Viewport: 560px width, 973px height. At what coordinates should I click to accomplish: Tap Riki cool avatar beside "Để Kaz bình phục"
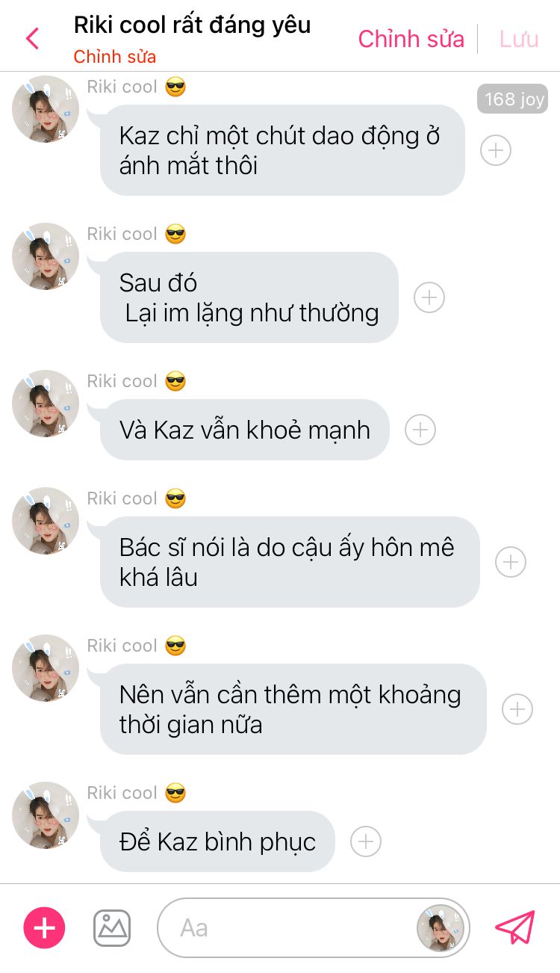(x=46, y=815)
